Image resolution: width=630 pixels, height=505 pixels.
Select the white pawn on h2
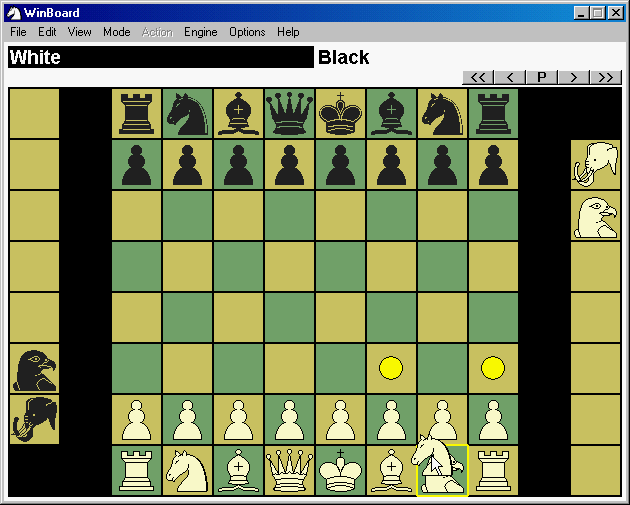pyautogui.click(x=493, y=419)
